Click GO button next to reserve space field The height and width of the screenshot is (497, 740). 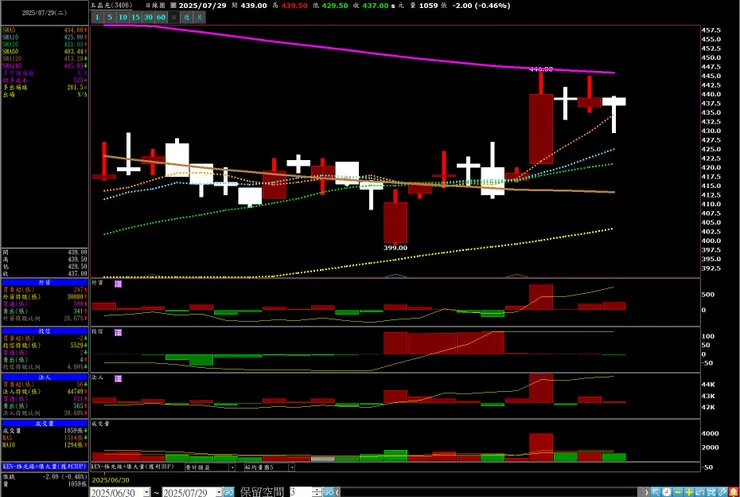pyautogui.click(x=328, y=492)
